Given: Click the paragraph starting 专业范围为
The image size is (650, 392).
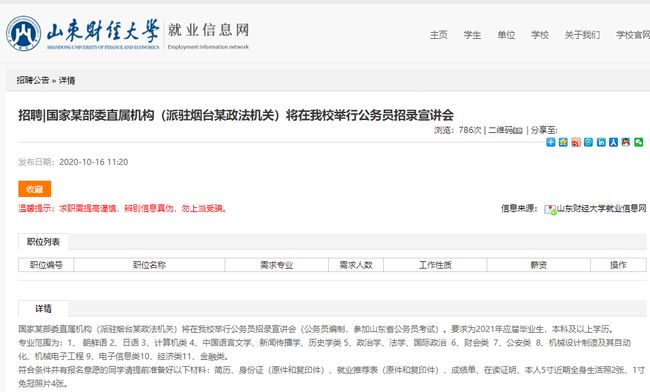Looking at the screenshot, I should coord(324,349).
